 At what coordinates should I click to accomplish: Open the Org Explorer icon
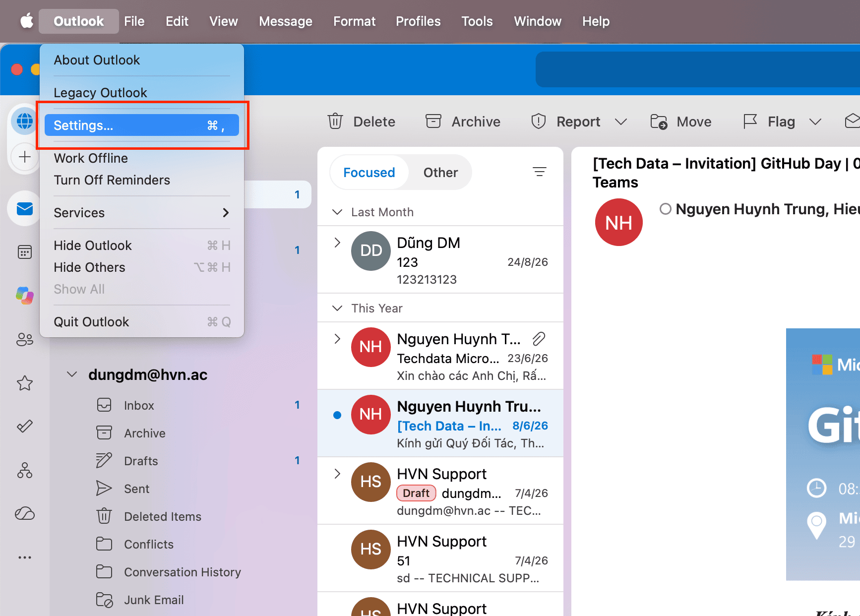click(x=25, y=470)
